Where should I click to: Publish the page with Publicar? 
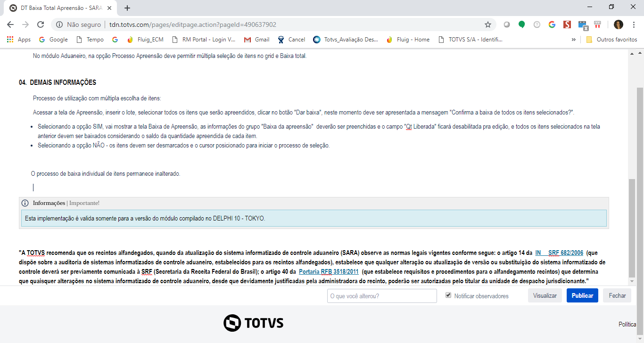(582, 295)
